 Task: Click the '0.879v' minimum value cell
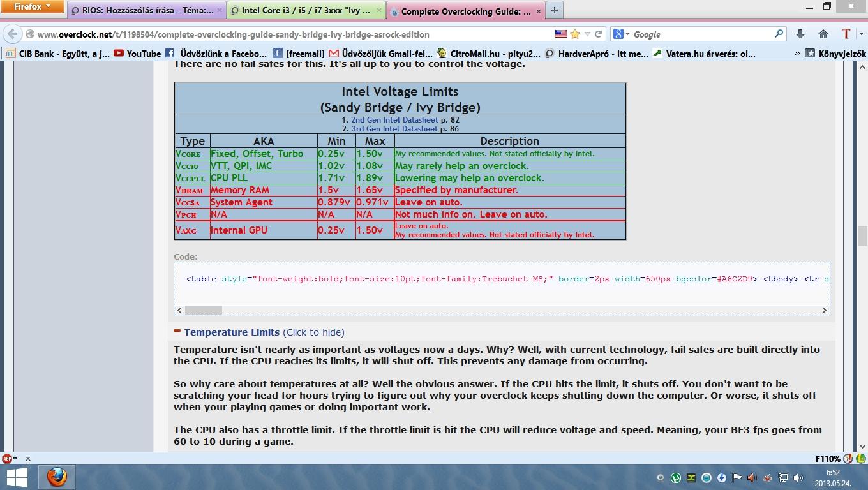tap(336, 202)
